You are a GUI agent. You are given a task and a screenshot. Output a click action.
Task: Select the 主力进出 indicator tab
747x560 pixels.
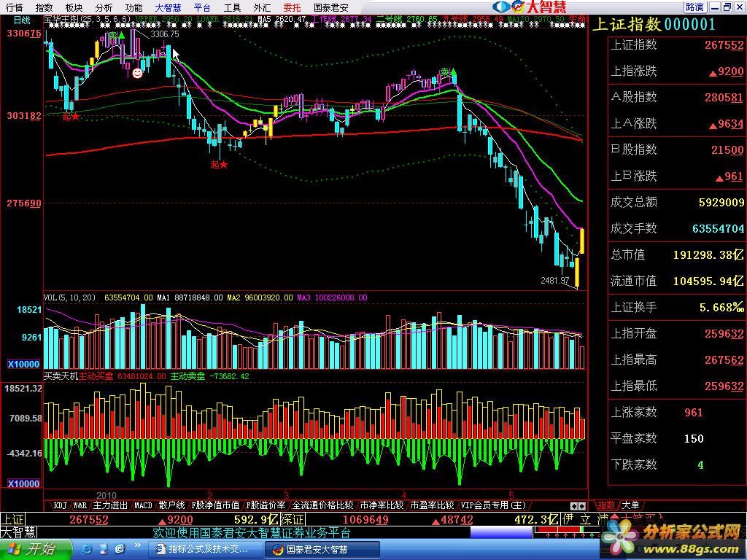pos(110,505)
